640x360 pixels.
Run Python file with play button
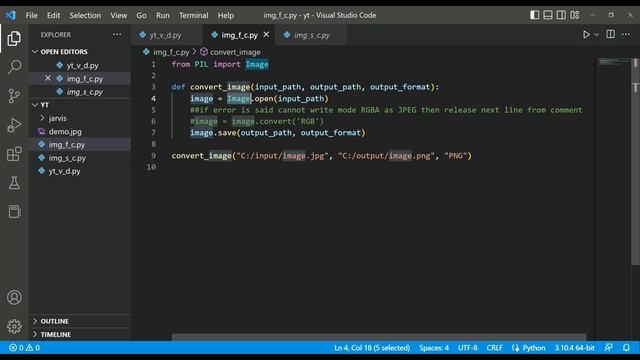pyautogui.click(x=586, y=35)
